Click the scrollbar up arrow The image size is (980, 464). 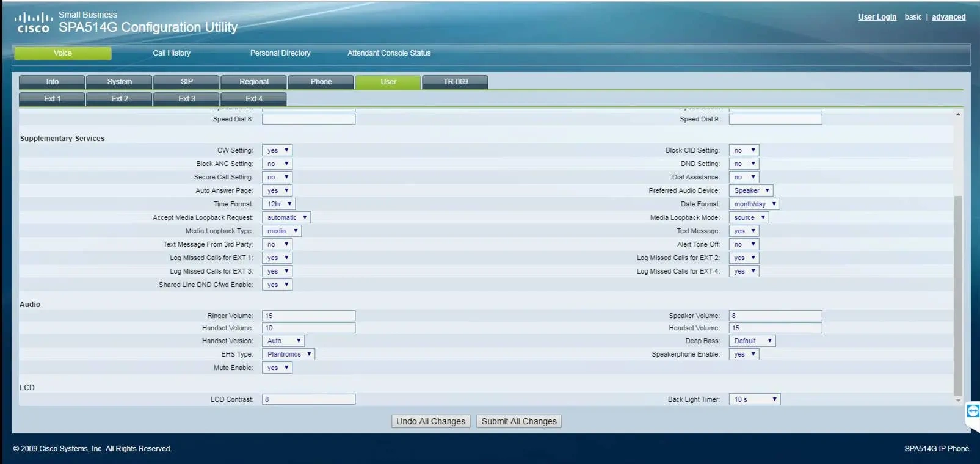[958, 114]
